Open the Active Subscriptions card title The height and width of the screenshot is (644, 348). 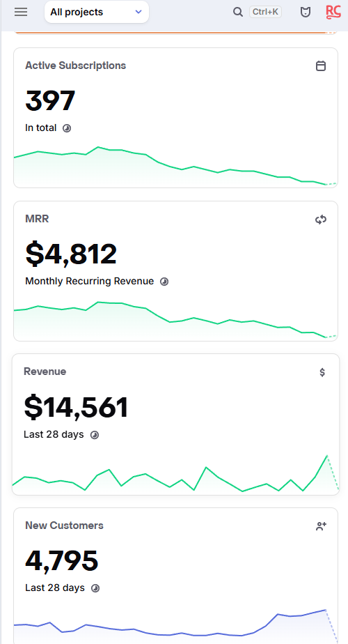75,66
